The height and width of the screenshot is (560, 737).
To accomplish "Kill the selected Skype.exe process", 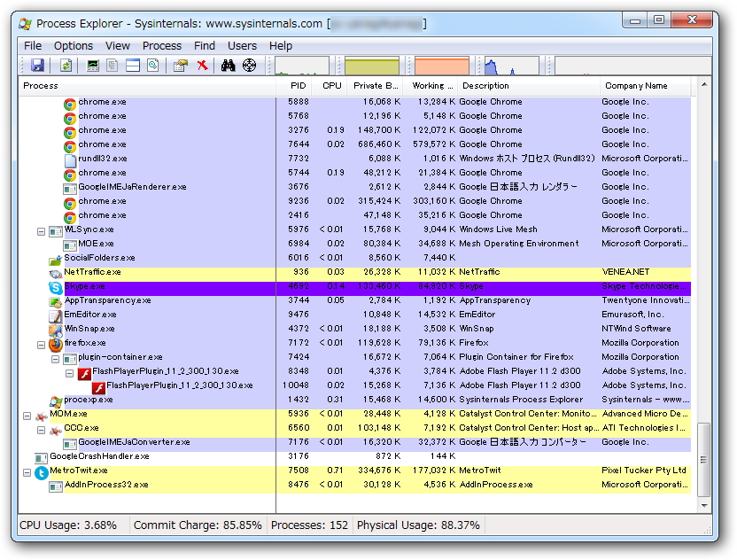I will click(x=201, y=65).
